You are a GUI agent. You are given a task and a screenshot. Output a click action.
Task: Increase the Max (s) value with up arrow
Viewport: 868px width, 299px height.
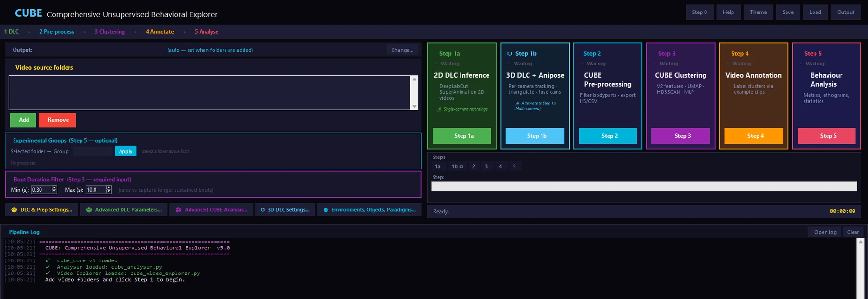click(x=108, y=188)
